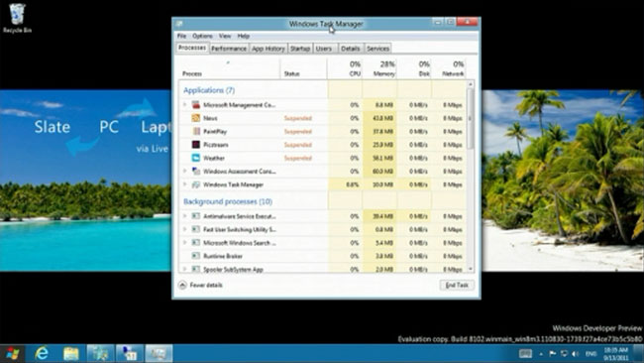
Task: Expand the Fast User Switching Utility row
Action: pos(185,229)
